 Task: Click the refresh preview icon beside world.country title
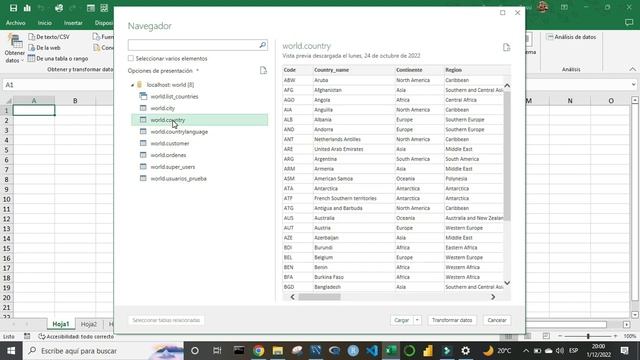coord(507,47)
